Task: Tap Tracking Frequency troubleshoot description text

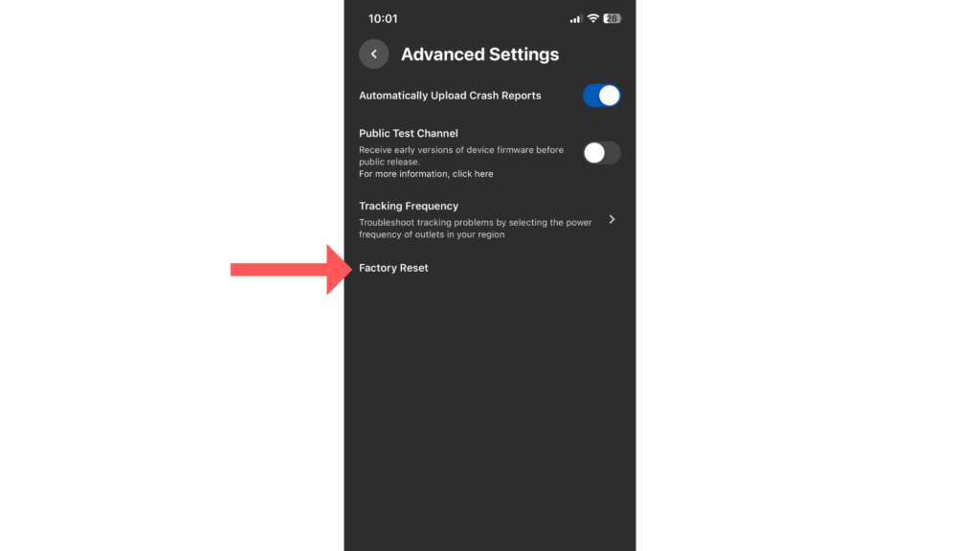Action: pos(475,228)
